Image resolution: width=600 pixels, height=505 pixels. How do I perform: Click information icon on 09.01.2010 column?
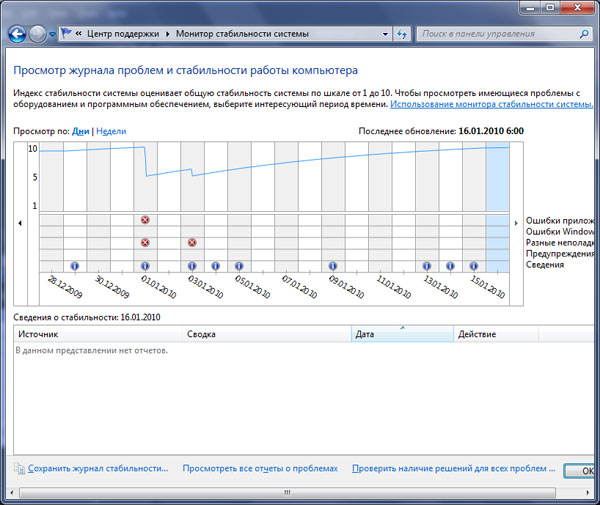tap(333, 266)
